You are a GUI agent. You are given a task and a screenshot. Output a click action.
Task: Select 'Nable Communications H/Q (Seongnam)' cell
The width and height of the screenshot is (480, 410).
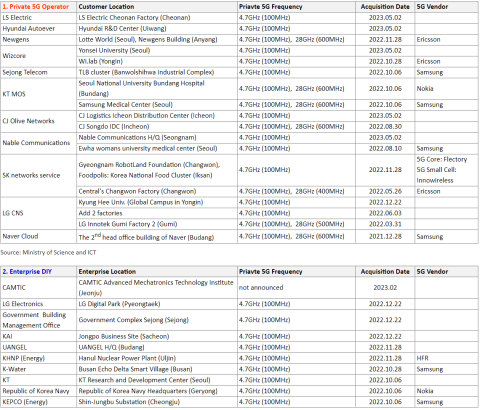click(157, 138)
